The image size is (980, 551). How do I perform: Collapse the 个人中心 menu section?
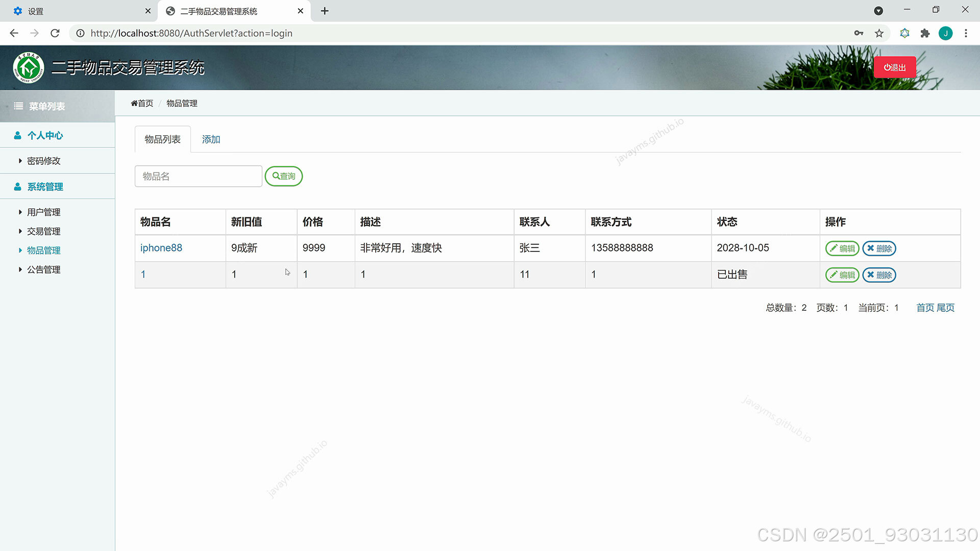[57, 135]
